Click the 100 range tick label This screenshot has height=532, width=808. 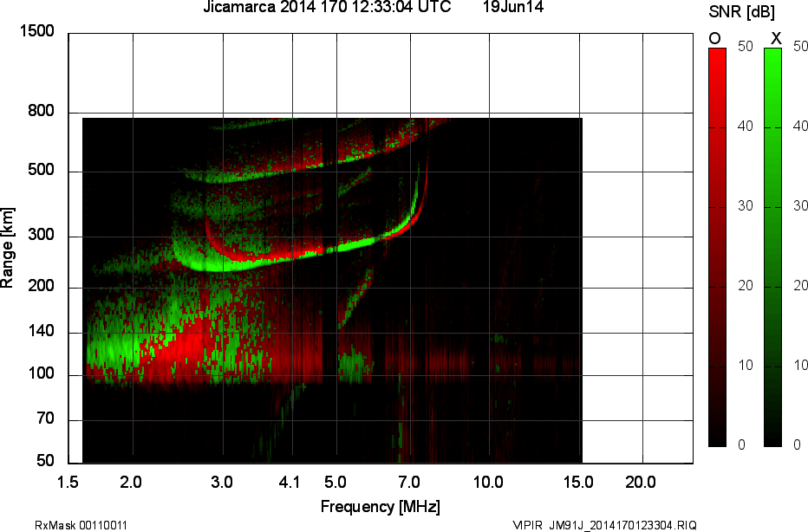(x=42, y=373)
